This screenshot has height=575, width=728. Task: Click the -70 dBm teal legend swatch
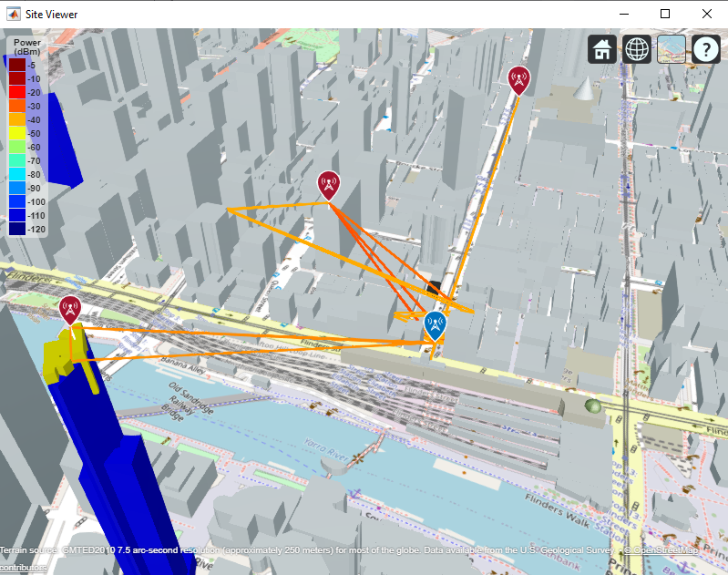pyautogui.click(x=17, y=160)
